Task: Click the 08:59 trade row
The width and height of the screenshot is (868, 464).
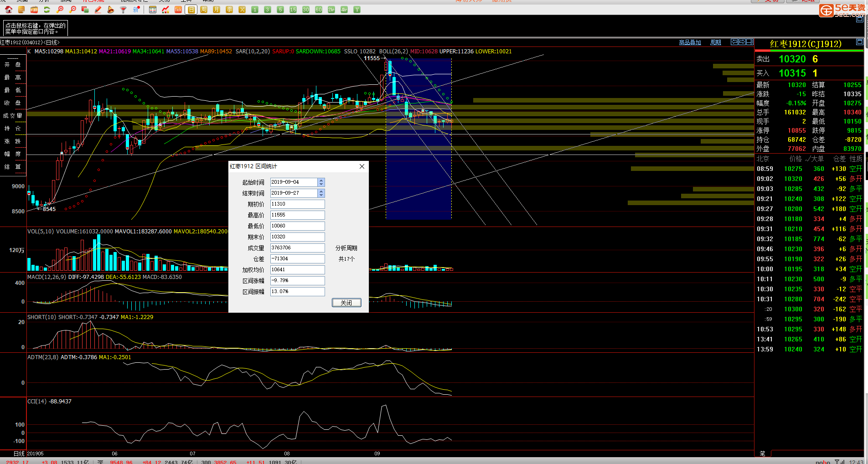Action: [x=809, y=169]
